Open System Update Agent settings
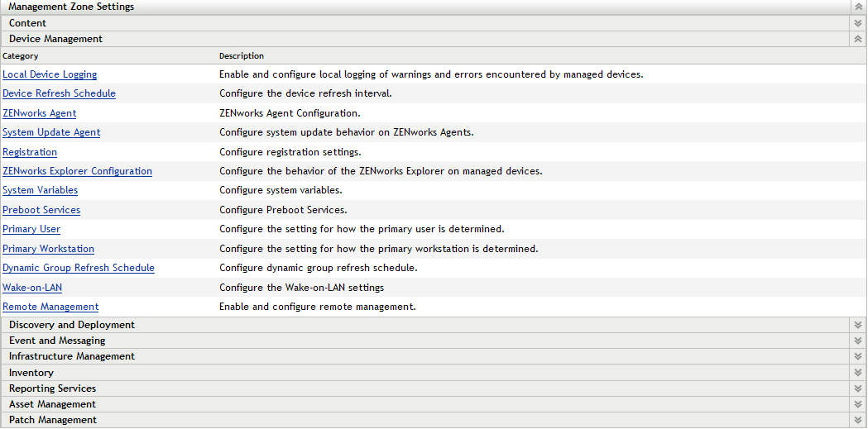 [51, 132]
